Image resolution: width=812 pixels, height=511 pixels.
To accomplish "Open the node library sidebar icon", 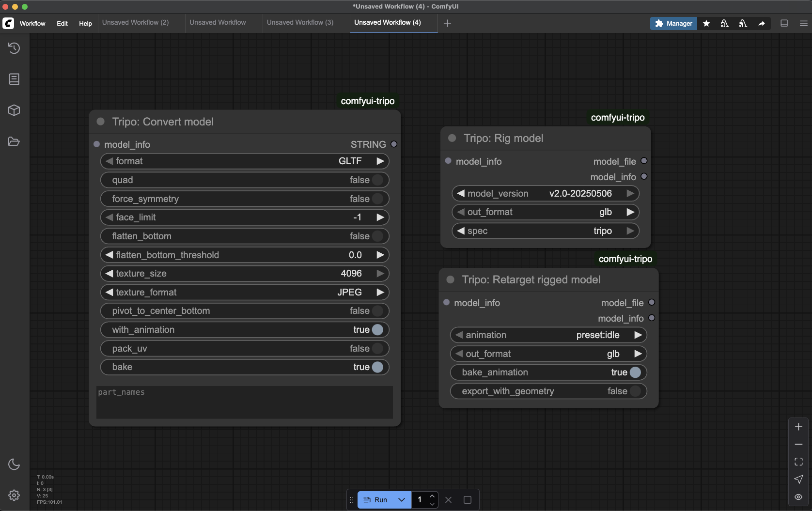I will (14, 79).
